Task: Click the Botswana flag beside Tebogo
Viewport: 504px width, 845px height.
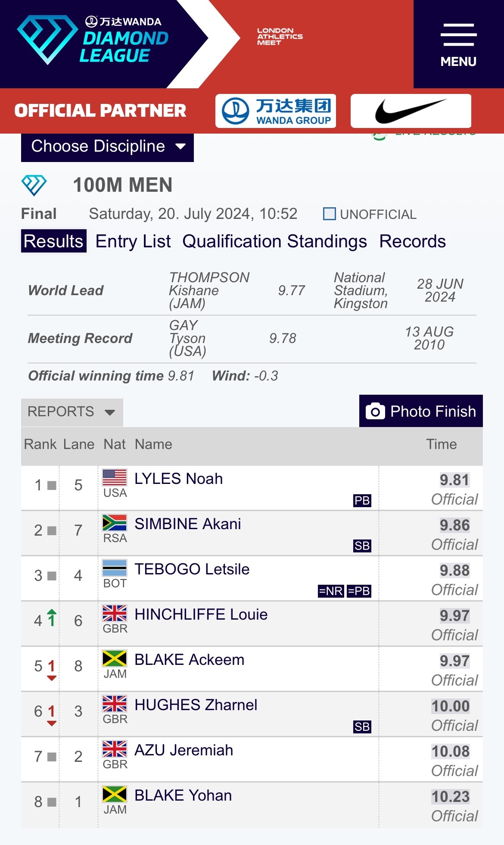Action: tap(115, 568)
